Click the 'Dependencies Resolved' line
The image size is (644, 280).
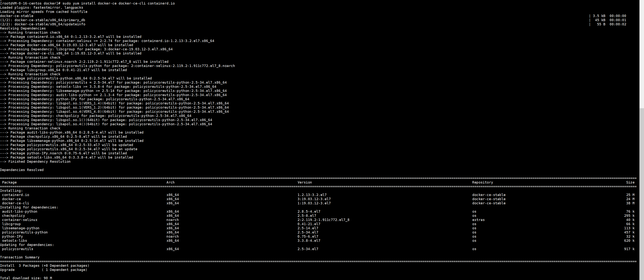(x=22, y=170)
